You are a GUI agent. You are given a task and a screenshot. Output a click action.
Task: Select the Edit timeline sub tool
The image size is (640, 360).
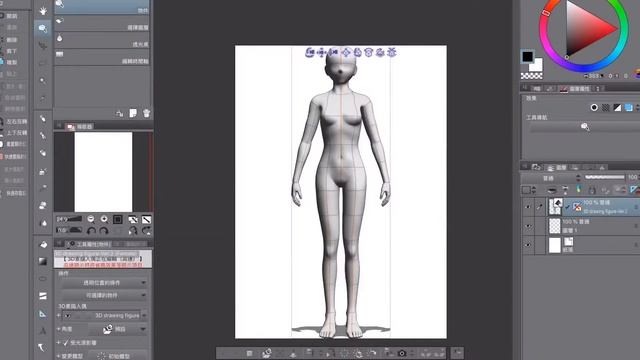pos(102,58)
